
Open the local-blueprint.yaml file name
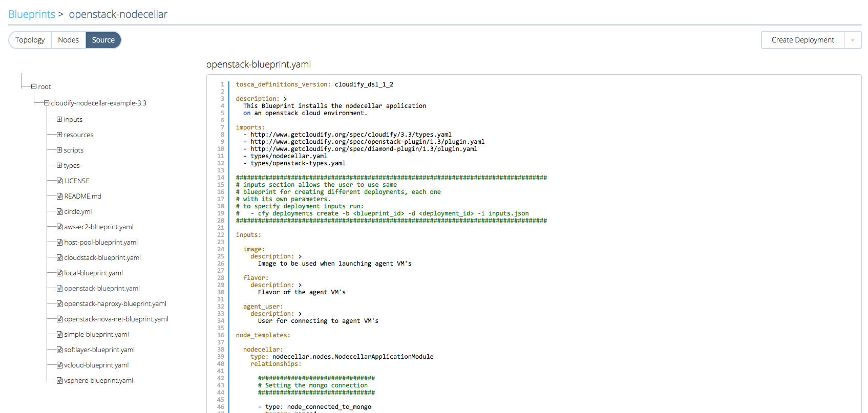point(94,273)
